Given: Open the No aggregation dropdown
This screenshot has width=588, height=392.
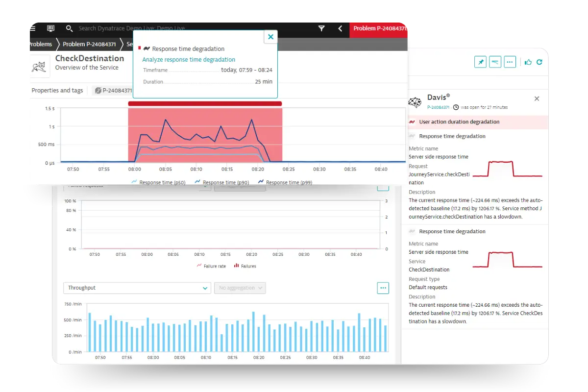Looking at the screenshot, I should tap(240, 288).
